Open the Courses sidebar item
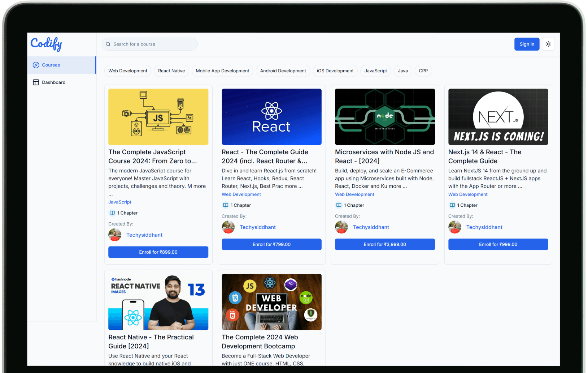This screenshot has height=373, width=588. (61, 65)
